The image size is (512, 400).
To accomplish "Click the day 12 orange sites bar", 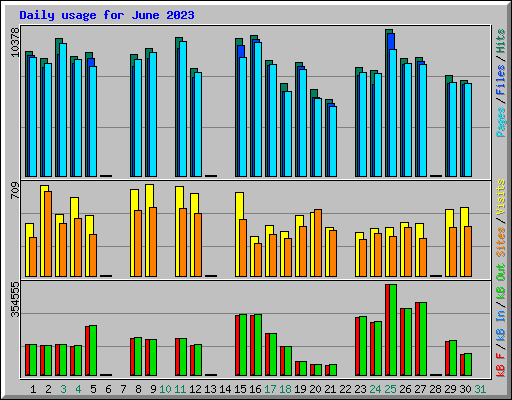I will (x=198, y=245).
